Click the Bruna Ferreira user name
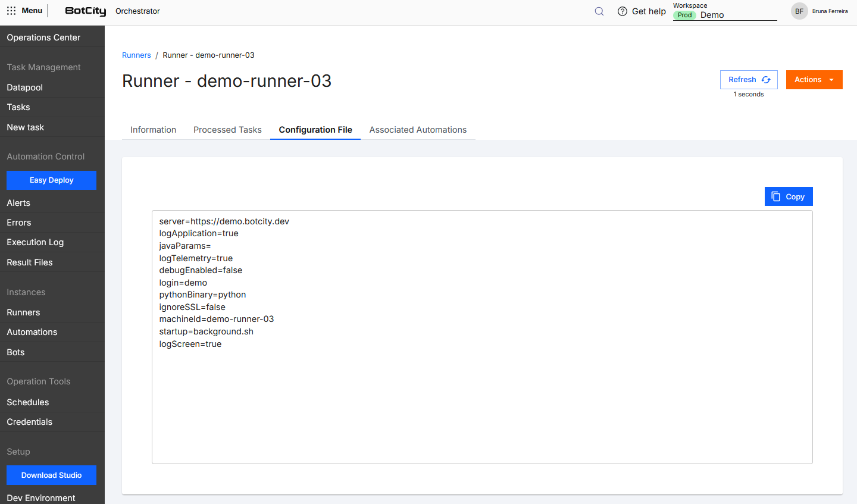This screenshot has height=504, width=857. [x=830, y=11]
